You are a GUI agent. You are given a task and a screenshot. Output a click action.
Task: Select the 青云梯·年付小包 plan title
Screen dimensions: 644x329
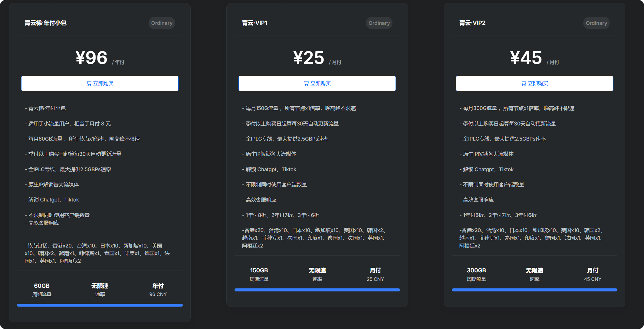46,23
